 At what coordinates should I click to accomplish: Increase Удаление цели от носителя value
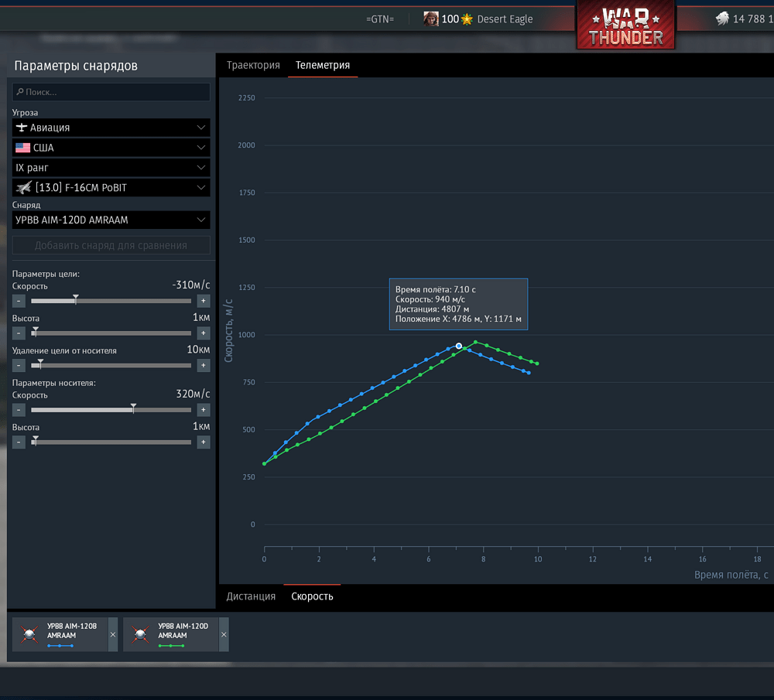point(204,366)
